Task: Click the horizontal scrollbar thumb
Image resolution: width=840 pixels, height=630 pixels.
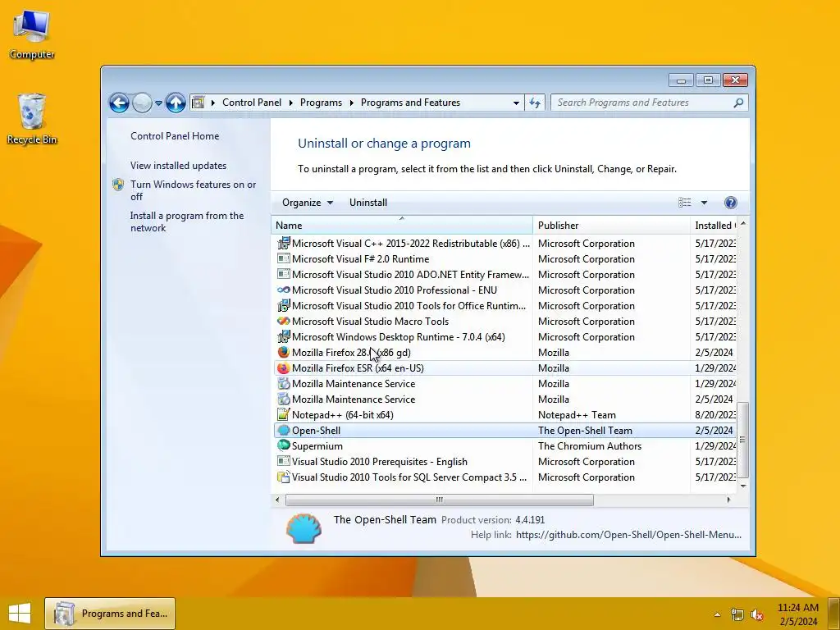Action: click(x=440, y=500)
